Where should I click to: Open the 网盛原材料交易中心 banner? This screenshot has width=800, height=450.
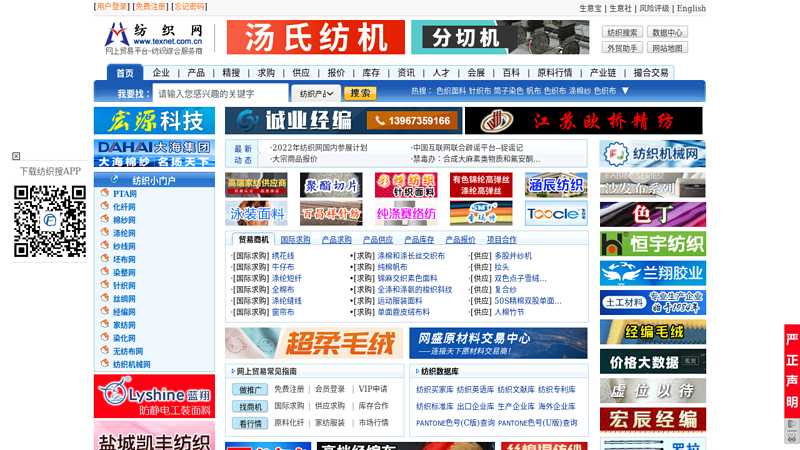pos(498,343)
